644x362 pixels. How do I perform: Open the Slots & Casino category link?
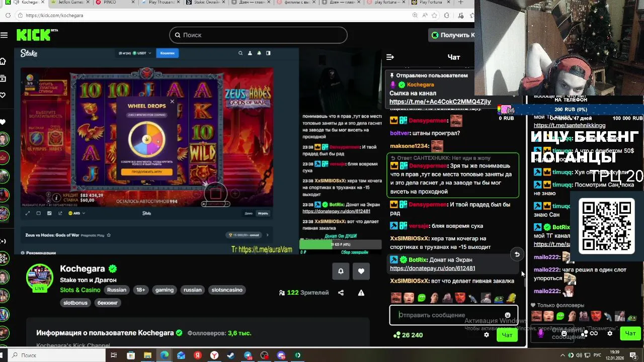pyautogui.click(x=80, y=290)
